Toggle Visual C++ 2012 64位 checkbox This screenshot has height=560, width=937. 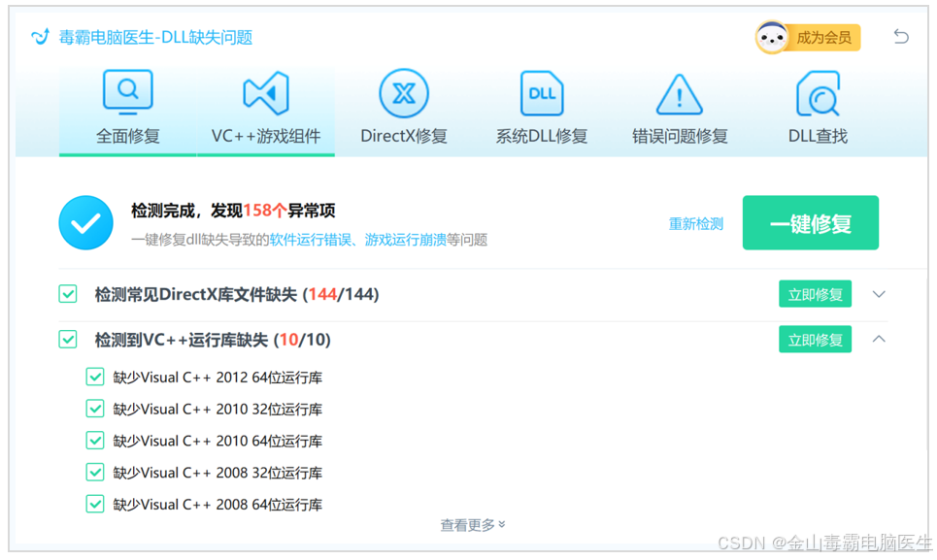[95, 377]
